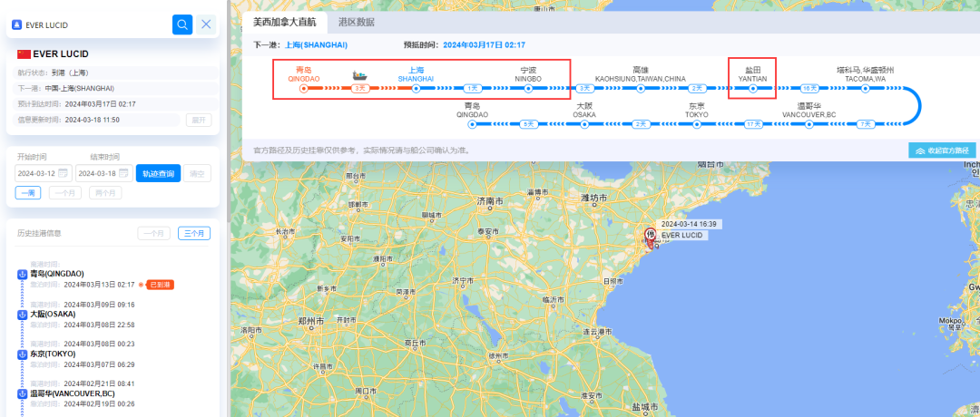Click the anchor icon for 东京(TOKYO) history
980x417 pixels.
click(x=23, y=354)
